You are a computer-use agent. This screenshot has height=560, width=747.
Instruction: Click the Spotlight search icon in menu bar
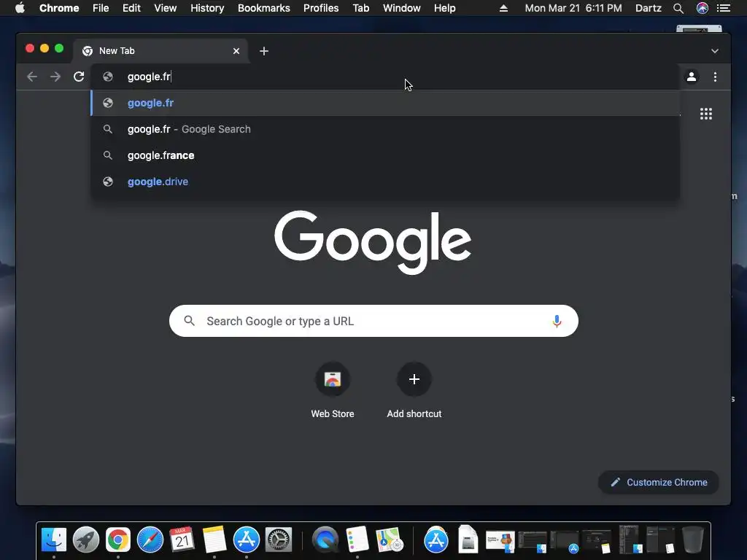[x=678, y=8]
